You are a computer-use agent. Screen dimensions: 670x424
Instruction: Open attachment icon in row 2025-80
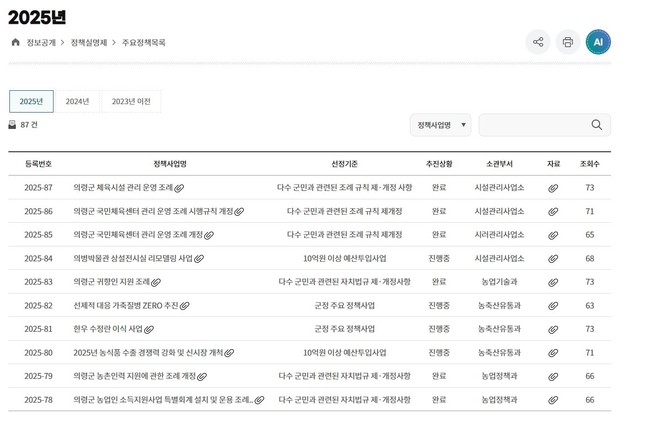(x=553, y=353)
